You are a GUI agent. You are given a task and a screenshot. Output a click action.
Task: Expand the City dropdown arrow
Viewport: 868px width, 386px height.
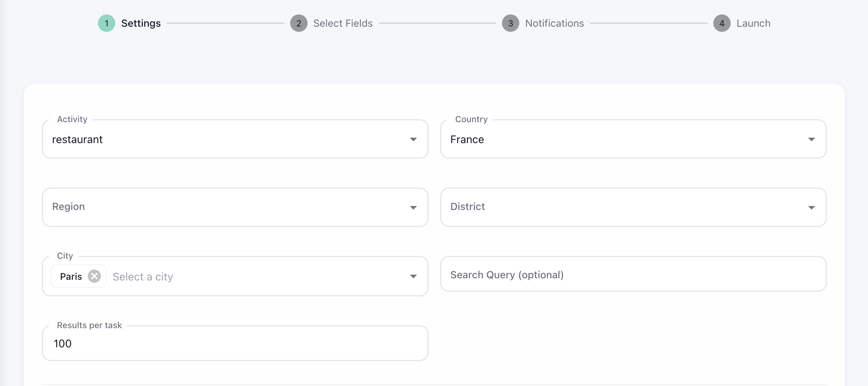413,276
